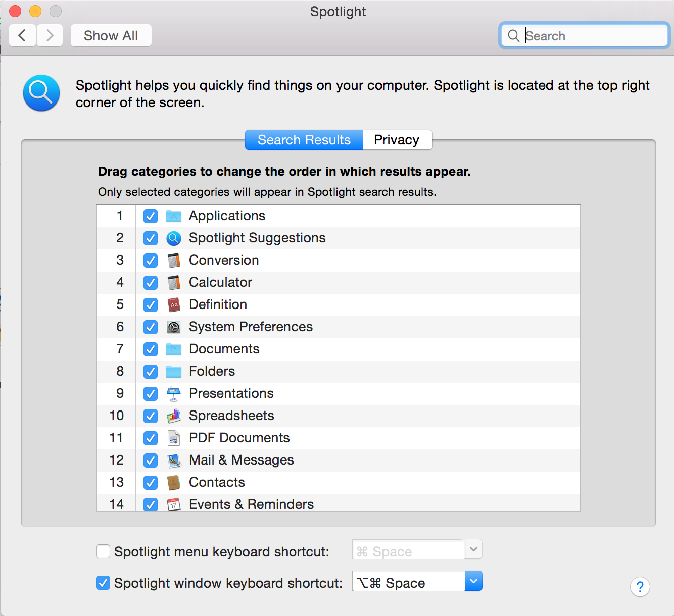
Task: Click the Definition dictionary icon
Action: 174,305
